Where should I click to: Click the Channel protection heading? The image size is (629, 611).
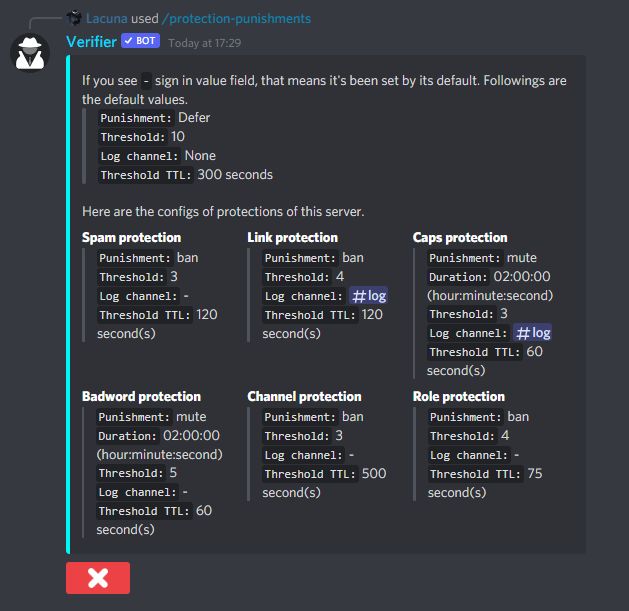[304, 396]
